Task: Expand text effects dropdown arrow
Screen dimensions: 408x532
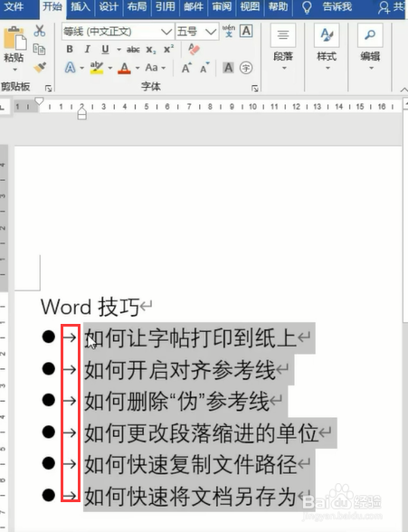Action: coord(81,68)
